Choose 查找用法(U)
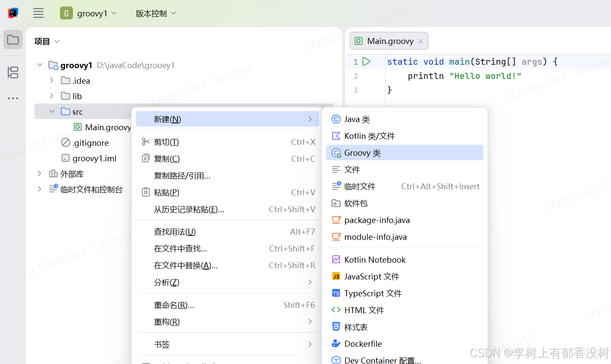Screen dimensions: 611x364 (227, 232)
